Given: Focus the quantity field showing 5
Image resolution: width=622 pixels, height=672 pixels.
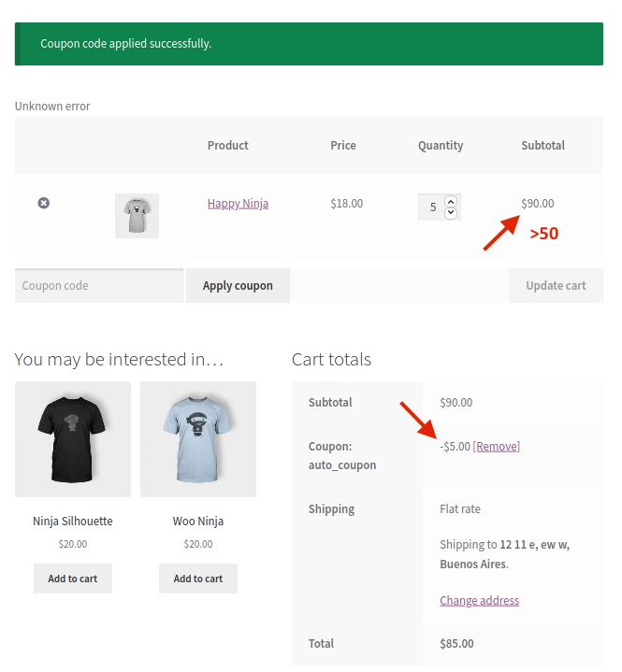Looking at the screenshot, I should 432,207.
